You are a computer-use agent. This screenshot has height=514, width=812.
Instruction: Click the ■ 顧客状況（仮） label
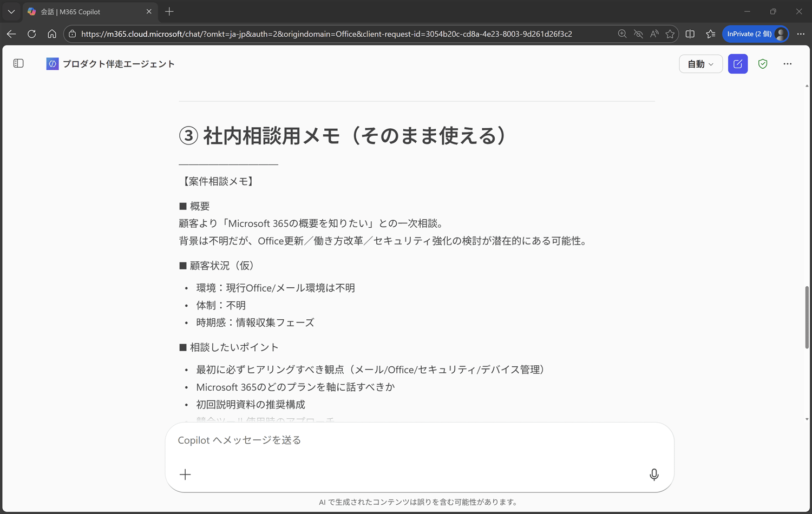pyautogui.click(x=217, y=266)
